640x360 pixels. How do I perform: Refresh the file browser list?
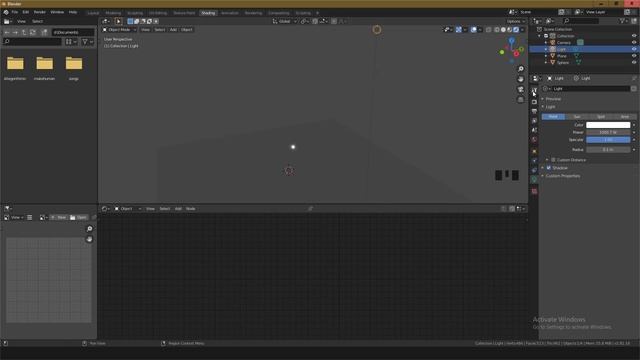click(33, 32)
